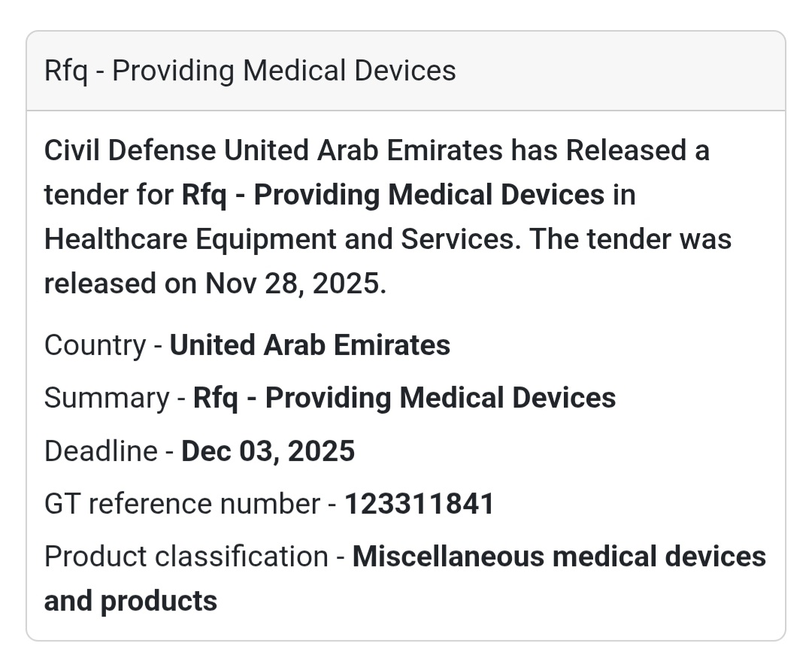
Task: Click the words "and products" on the last line
Action: pyautogui.click(x=131, y=601)
